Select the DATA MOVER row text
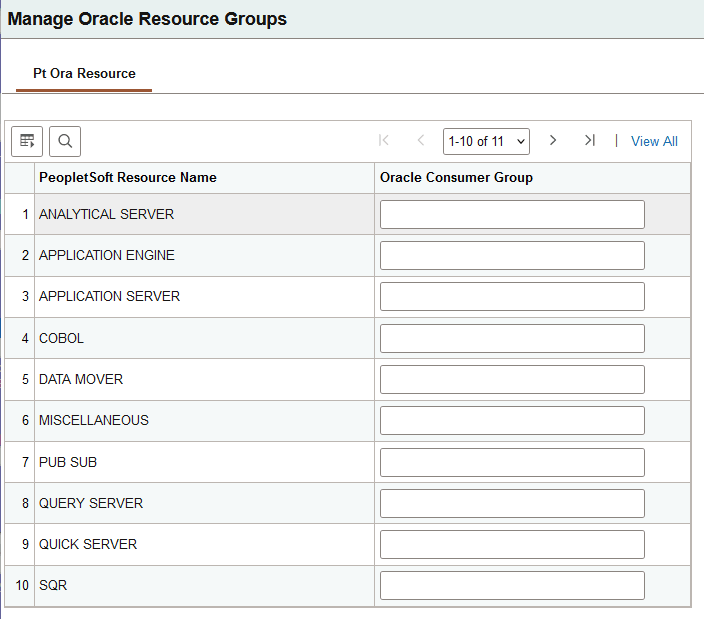The image size is (704, 619). [81, 379]
